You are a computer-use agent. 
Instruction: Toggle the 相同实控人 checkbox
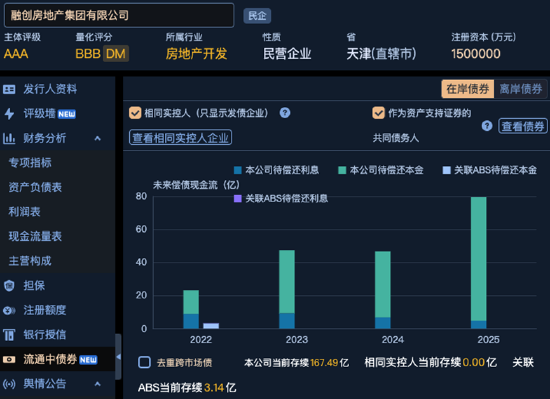pyautogui.click(x=135, y=113)
